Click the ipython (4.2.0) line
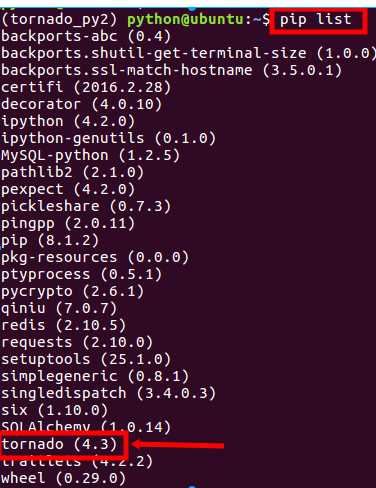Image resolution: width=376 pixels, height=488 pixels. pyautogui.click(x=68, y=121)
